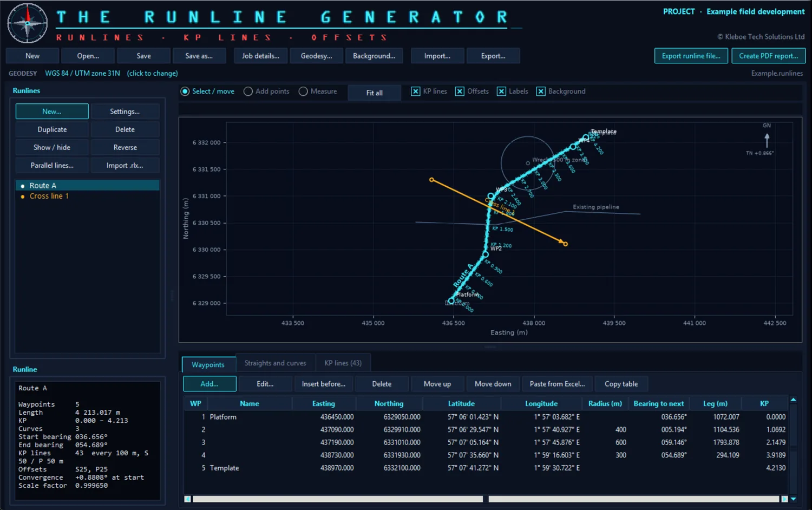Click the Save toolbar button
The image size is (812, 510).
144,56
